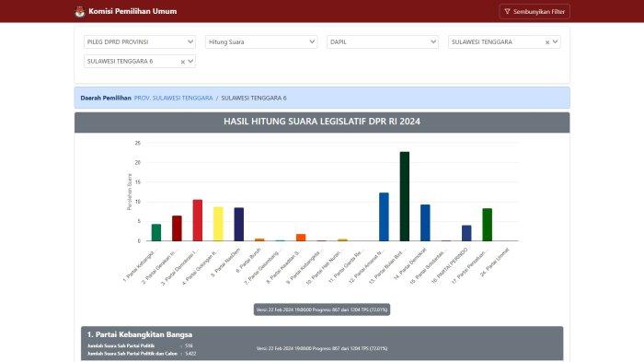Click the red Partai Demokrasi bar
The width and height of the screenshot is (644, 362).
click(x=198, y=220)
